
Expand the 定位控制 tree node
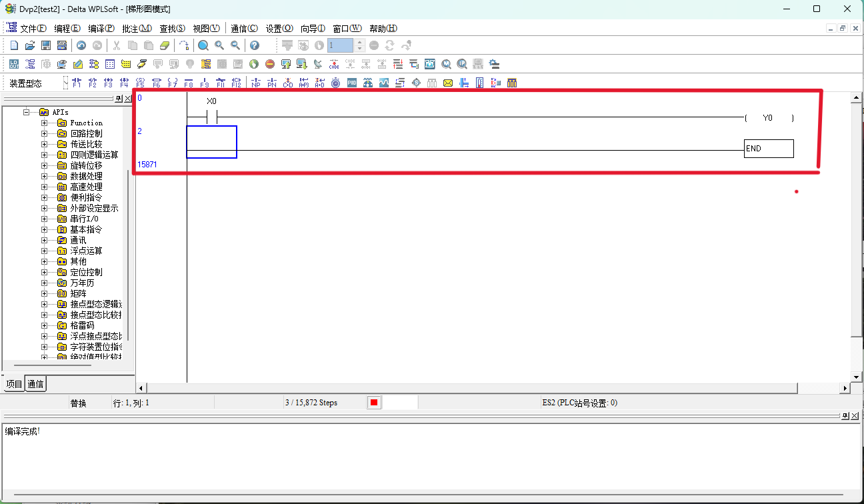[x=45, y=272]
